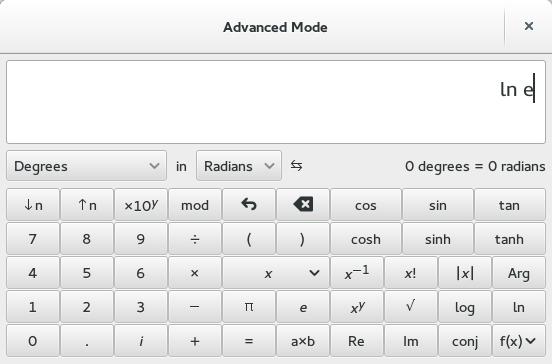Insert the tanh function
The height and width of the screenshot is (364, 552).
[x=509, y=239]
